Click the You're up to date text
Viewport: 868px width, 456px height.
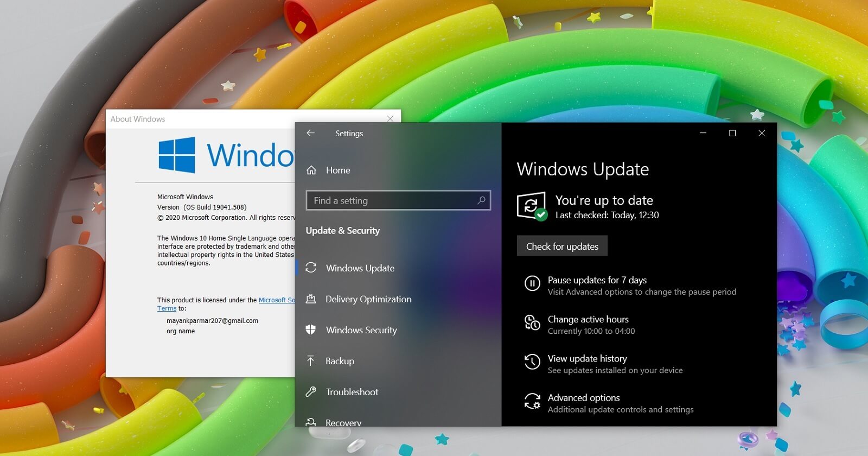(x=604, y=200)
